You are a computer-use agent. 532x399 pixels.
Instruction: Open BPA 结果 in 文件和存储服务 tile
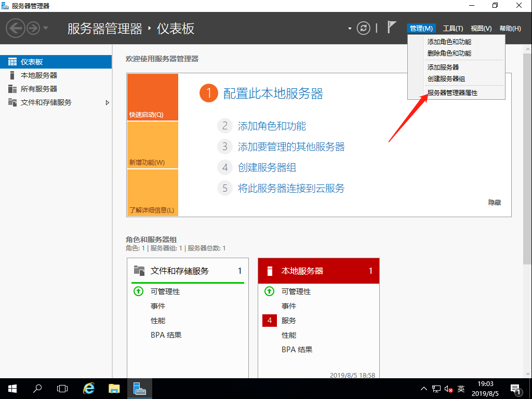(x=166, y=335)
